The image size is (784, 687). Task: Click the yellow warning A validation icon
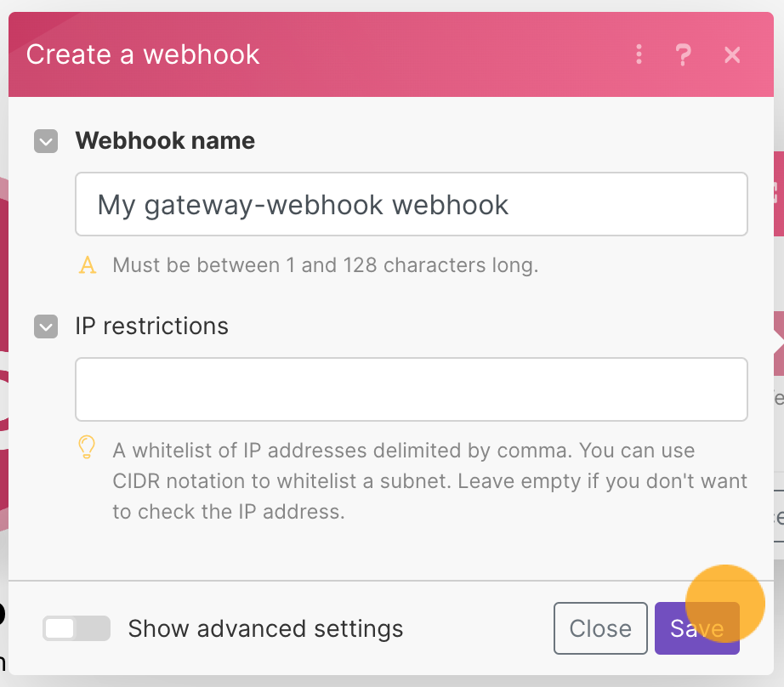click(x=88, y=265)
